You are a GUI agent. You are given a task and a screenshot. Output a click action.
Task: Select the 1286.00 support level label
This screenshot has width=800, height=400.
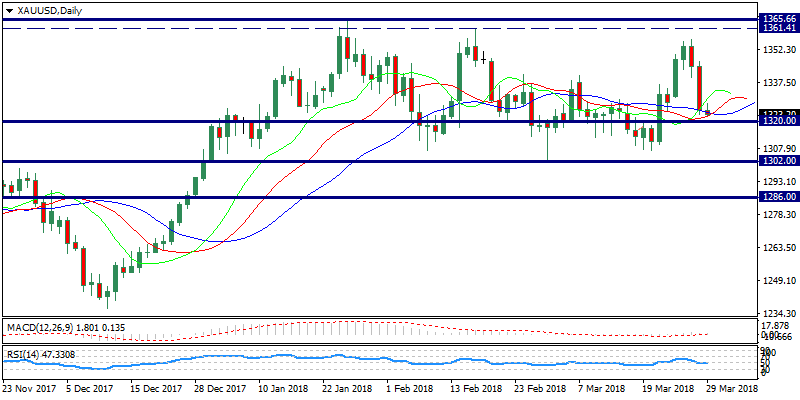778,198
